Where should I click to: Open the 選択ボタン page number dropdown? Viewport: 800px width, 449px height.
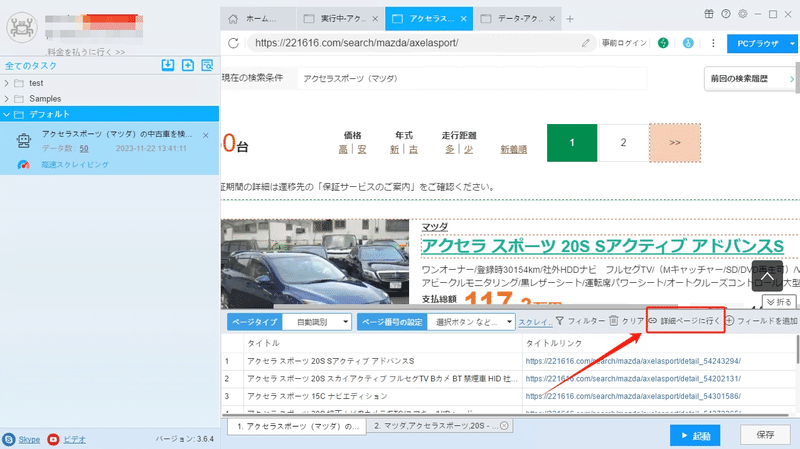point(470,322)
